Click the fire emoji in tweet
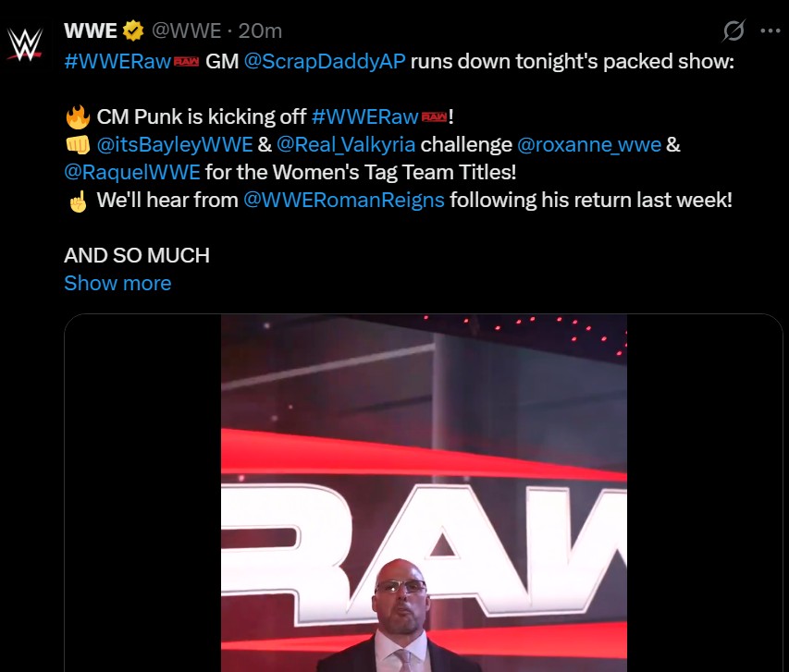The height and width of the screenshot is (672, 789). coord(78,116)
